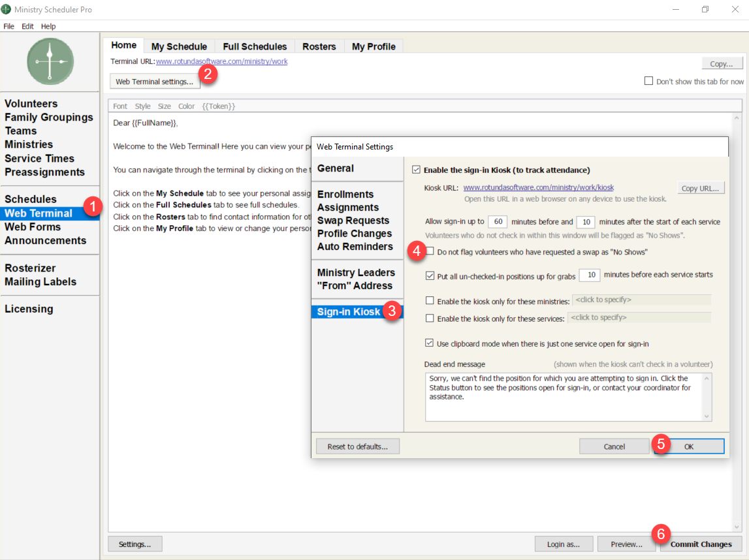
Task: Select Sign-in Kiosk settings section
Action: [349, 312]
